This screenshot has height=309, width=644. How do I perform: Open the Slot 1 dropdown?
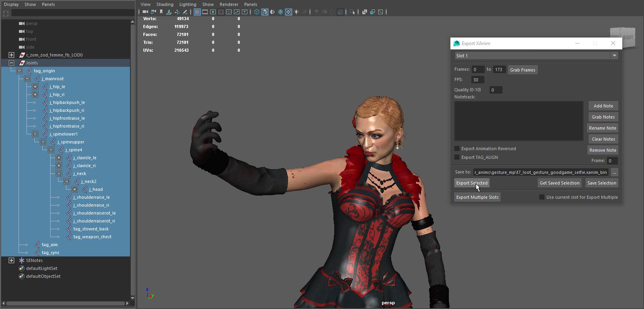[x=537, y=56]
